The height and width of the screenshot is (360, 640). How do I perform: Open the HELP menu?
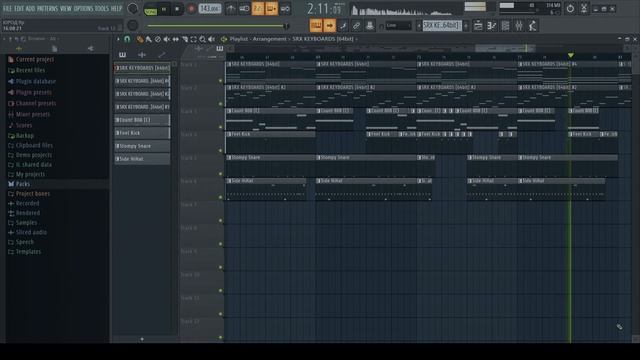117,9
